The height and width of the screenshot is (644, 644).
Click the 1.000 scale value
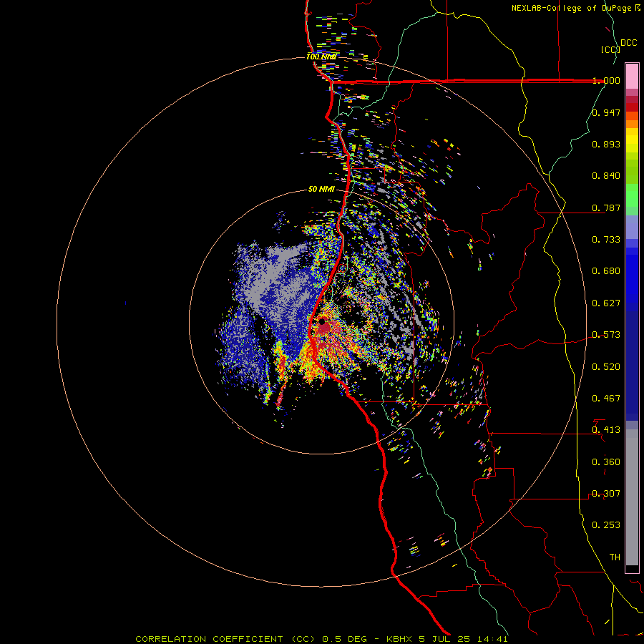(x=606, y=80)
